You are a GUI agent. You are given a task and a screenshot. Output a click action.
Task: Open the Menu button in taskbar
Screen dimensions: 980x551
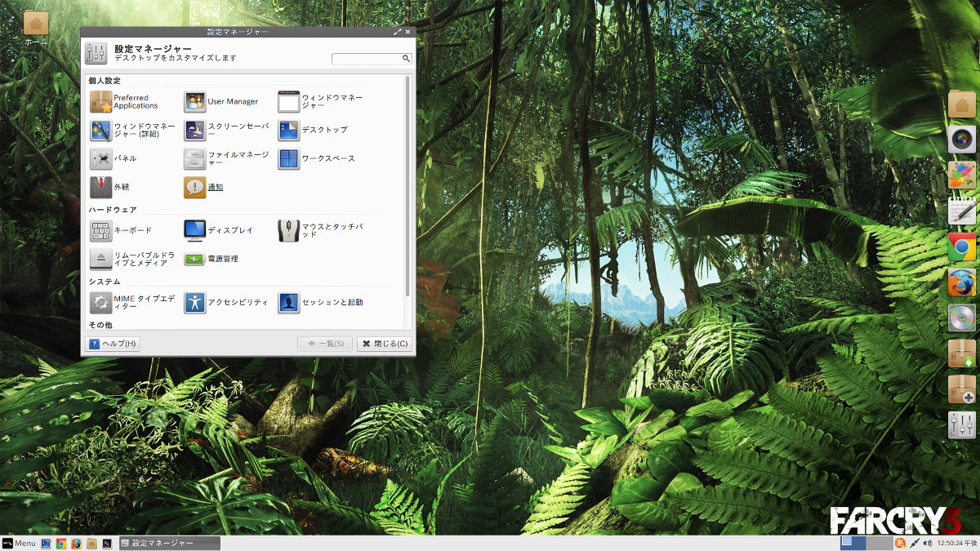(x=19, y=544)
